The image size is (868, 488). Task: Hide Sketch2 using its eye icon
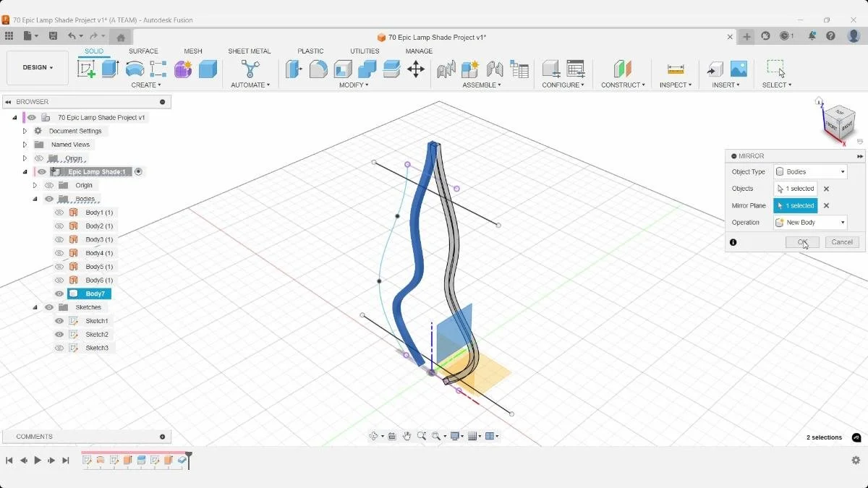(59, 334)
